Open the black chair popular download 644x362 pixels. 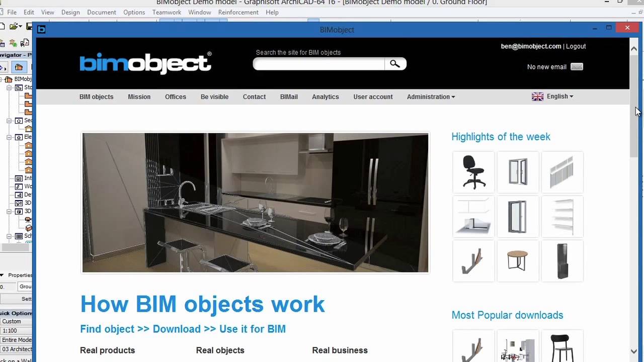click(562, 346)
